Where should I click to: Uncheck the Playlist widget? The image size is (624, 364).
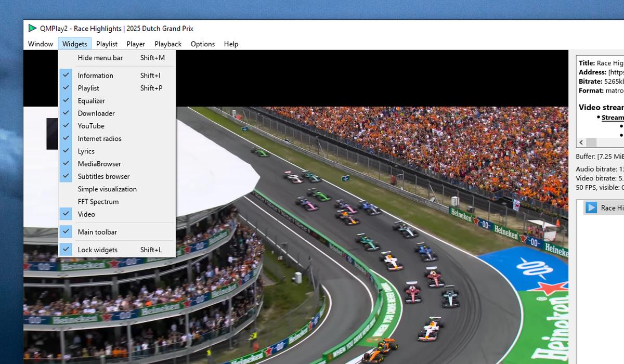(88, 88)
